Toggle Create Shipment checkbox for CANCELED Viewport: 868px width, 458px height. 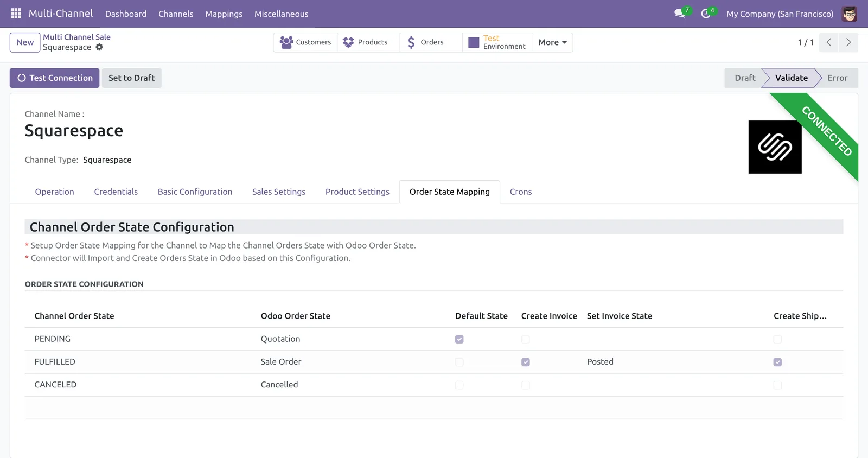pyautogui.click(x=777, y=385)
